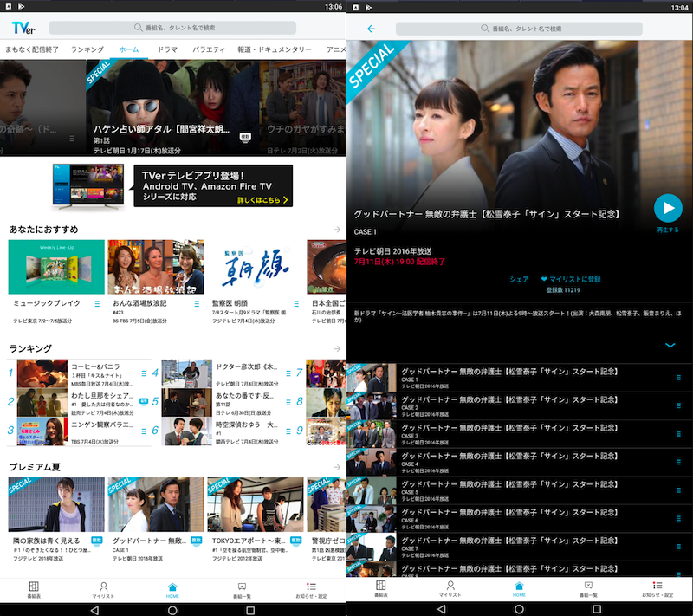This screenshot has height=616, width=693.
Task: Open 番組一覧 on the detail screen's bottom bar
Action: [x=588, y=589]
